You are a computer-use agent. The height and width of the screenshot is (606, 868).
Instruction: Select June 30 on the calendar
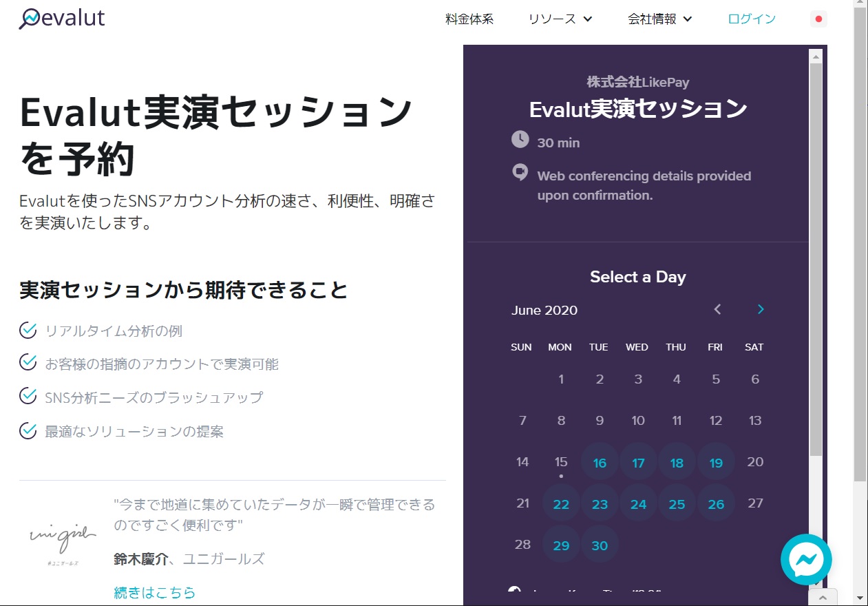tap(600, 545)
